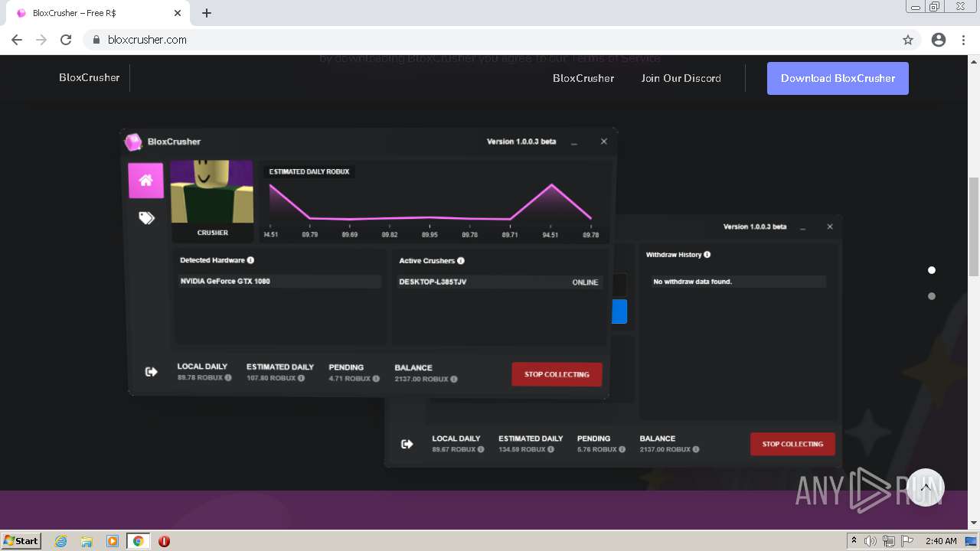This screenshot has width=980, height=551.
Task: Open the BloxCrusher navigation link
Action: (x=583, y=78)
